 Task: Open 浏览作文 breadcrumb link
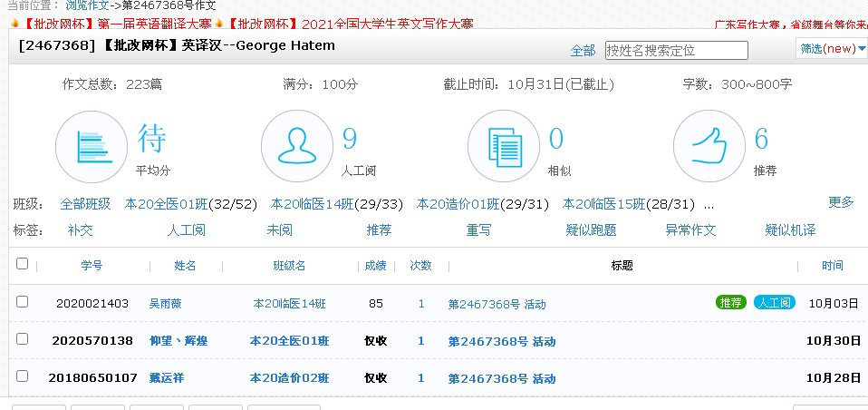(87, 5)
